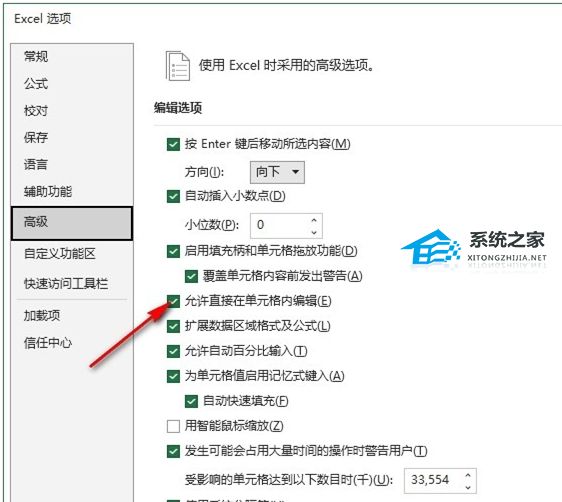Open the 常规 category
562x502 pixels.
[x=35, y=57]
